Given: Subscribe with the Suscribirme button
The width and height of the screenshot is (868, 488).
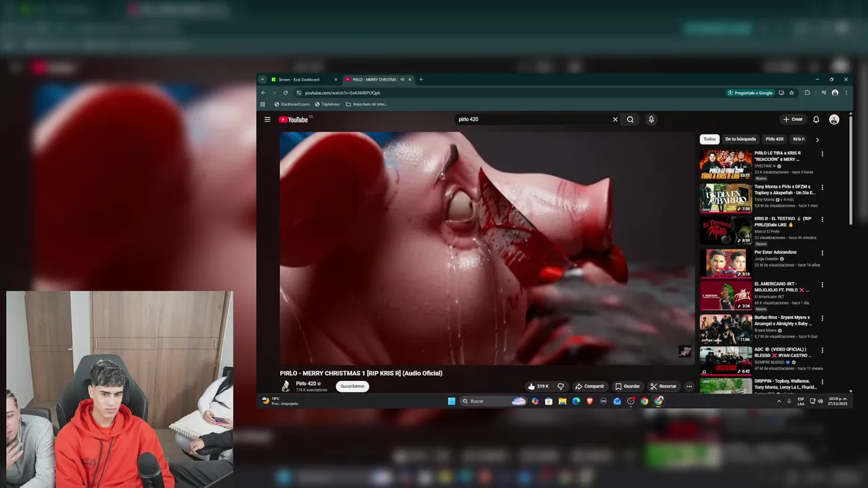Looking at the screenshot, I should coord(353,386).
